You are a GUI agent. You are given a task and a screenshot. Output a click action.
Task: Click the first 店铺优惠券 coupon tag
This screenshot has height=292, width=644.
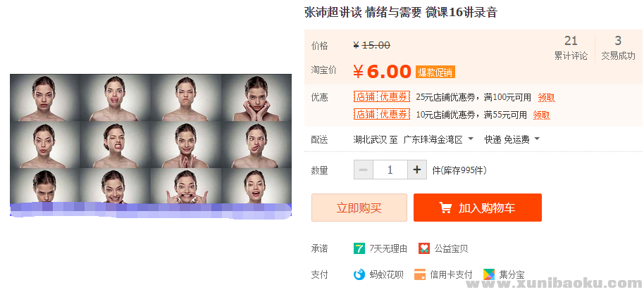(382, 97)
